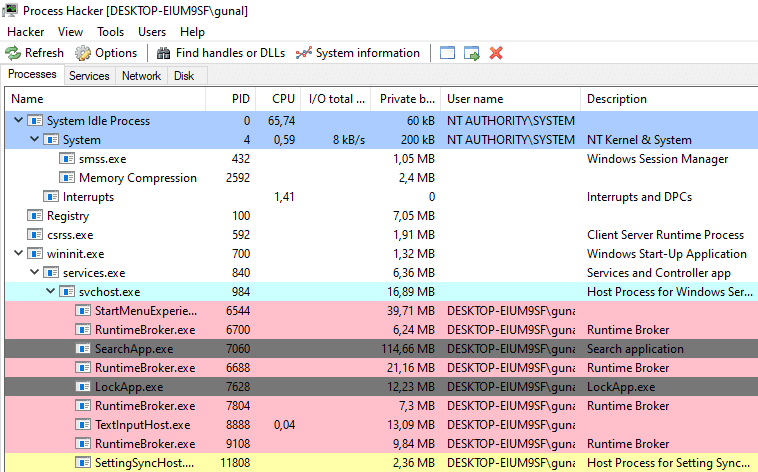Screen dimensions: 758x472
Task: Open the Users menu
Action: click(x=152, y=32)
